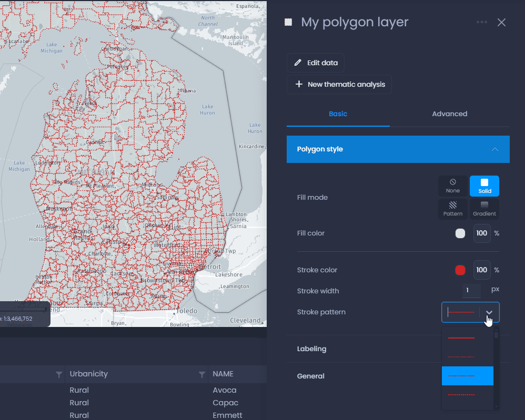Click the polygon layer symbol icon beside title

pos(288,23)
